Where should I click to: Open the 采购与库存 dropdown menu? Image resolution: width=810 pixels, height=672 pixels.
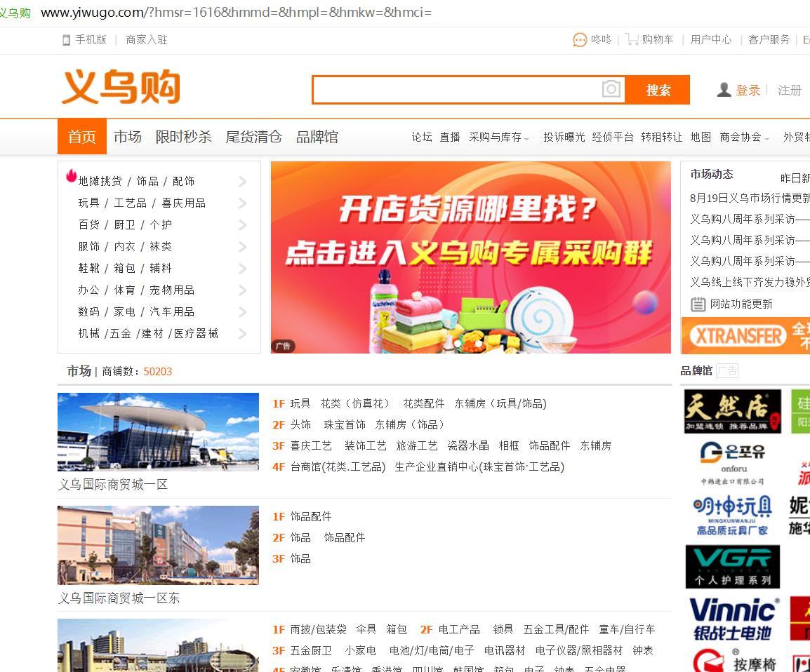[x=498, y=137]
